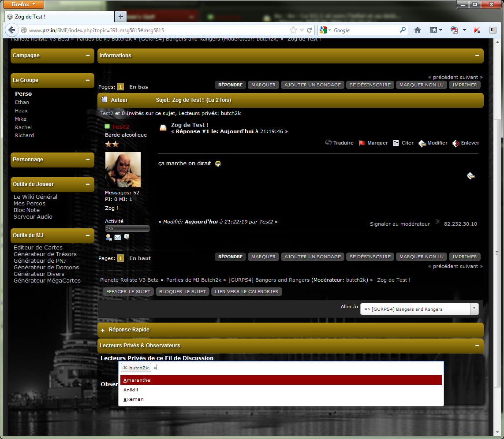The image size is (504, 439).
Task: Open Test2's profile via the person icon
Action: pos(108,237)
